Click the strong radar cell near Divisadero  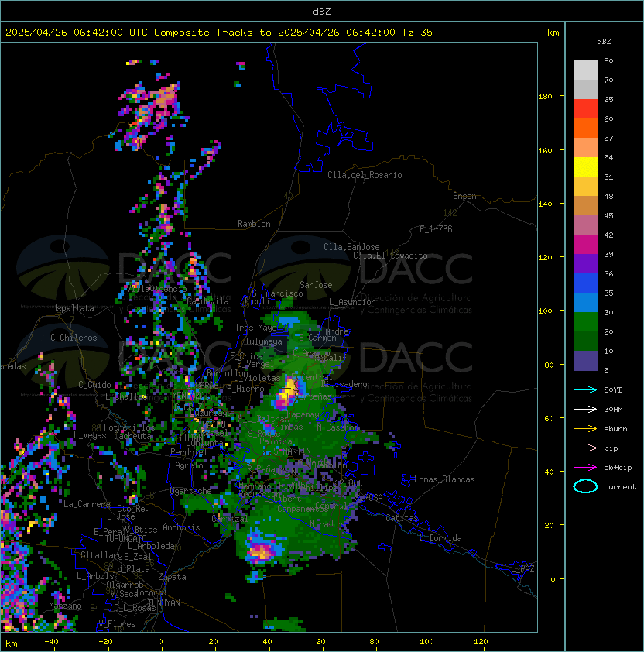288,393
